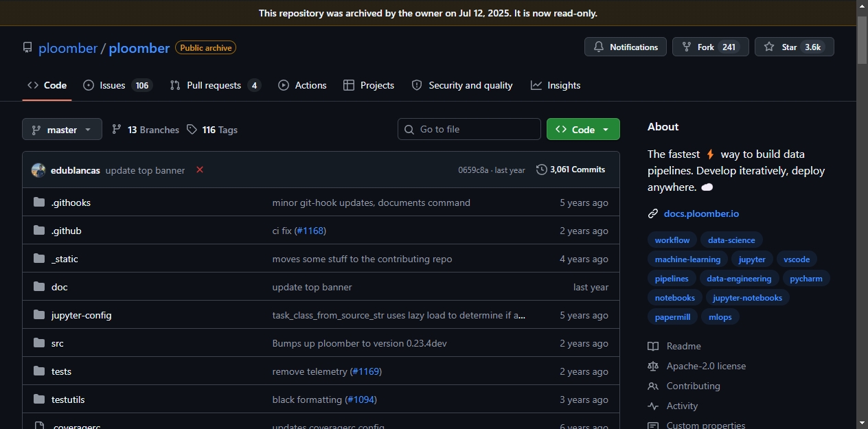Click the tests folder icon

39,371
